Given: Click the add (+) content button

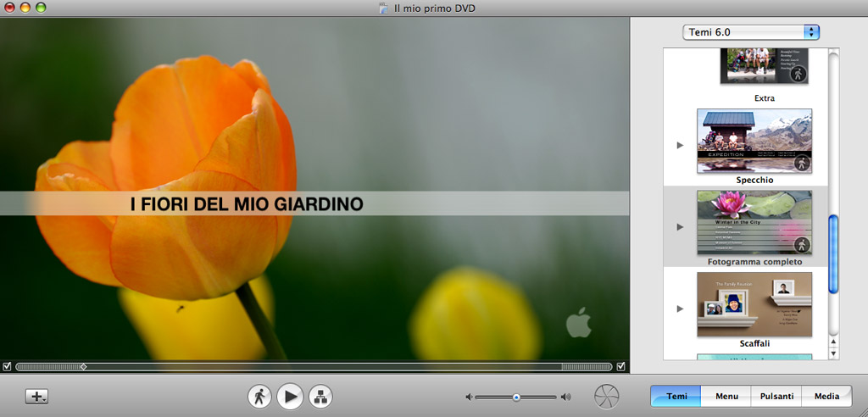Looking at the screenshot, I should [36, 397].
